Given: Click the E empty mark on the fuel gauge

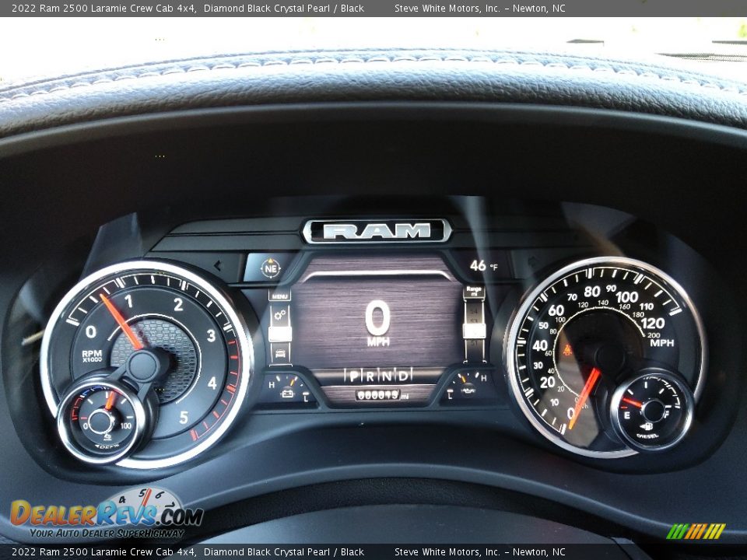Looking at the screenshot, I should point(627,415).
